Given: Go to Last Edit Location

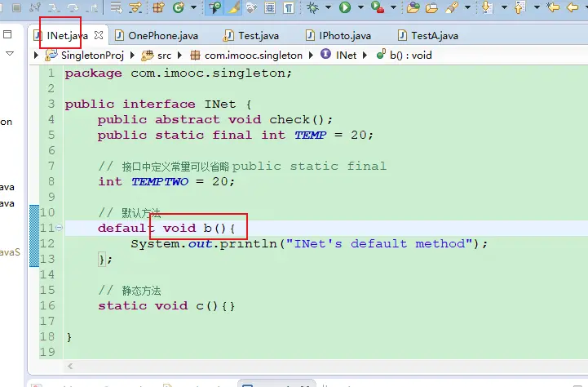Looking at the screenshot, I should [x=553, y=7].
